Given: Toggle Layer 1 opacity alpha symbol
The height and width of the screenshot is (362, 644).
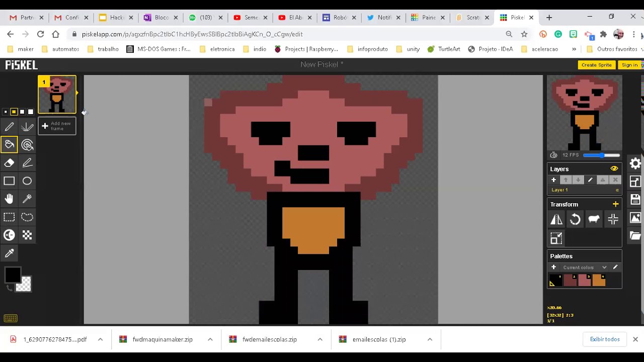Looking at the screenshot, I should pyautogui.click(x=617, y=190).
